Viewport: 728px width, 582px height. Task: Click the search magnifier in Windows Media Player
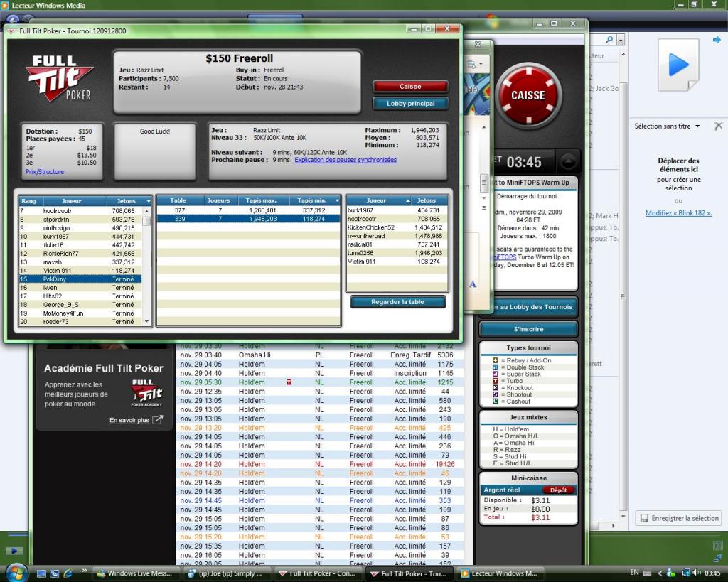pyautogui.click(x=609, y=41)
